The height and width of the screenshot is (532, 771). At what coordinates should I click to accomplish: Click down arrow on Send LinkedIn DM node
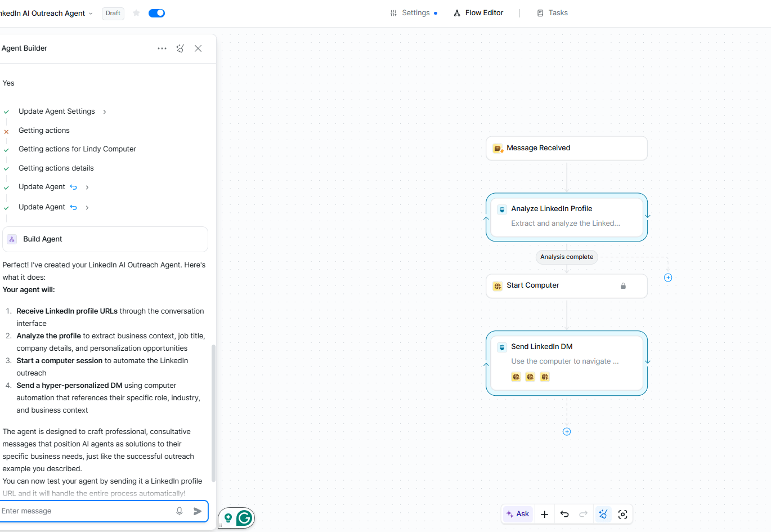pyautogui.click(x=648, y=361)
